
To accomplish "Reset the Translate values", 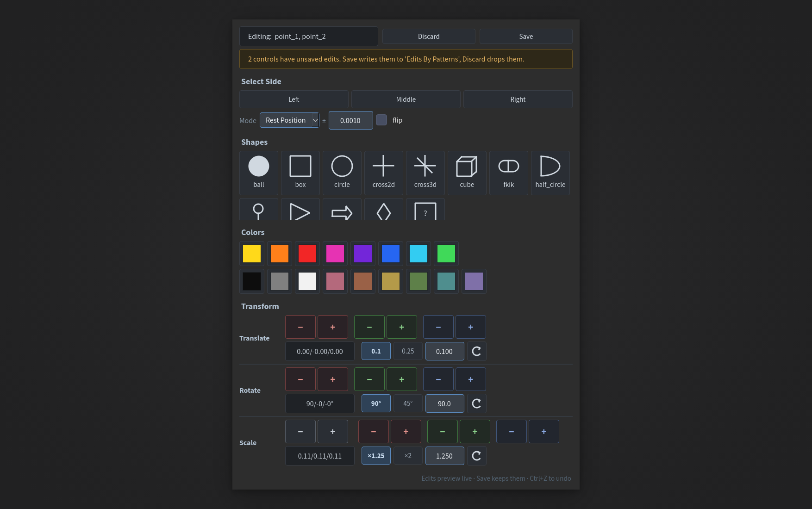I will click(476, 351).
